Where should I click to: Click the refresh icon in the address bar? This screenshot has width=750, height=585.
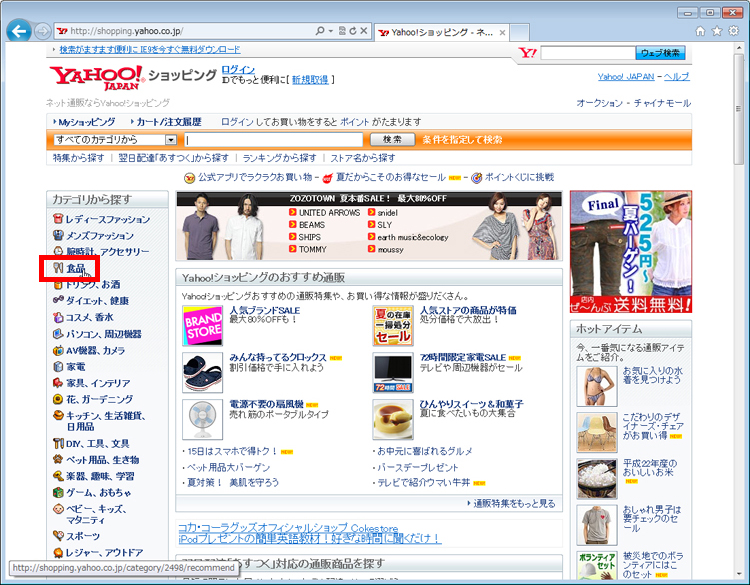coord(353,31)
